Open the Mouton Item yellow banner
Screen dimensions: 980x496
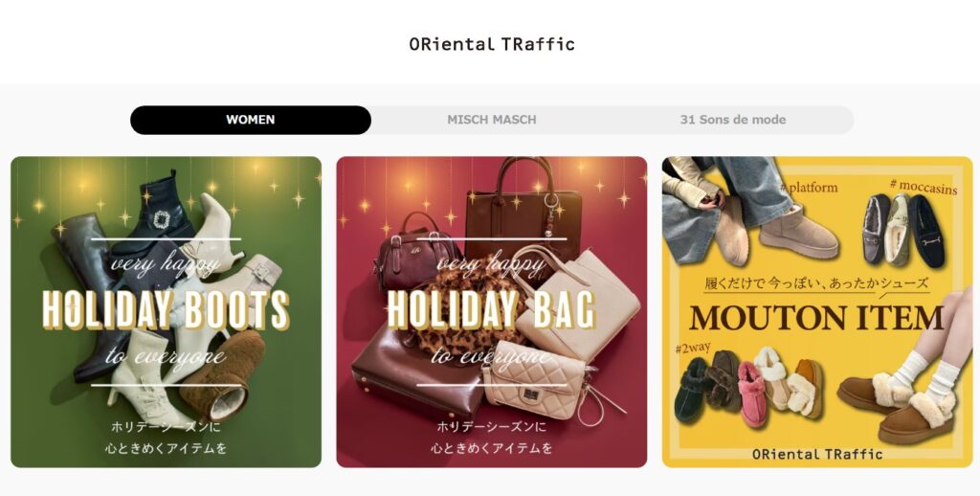[x=817, y=311]
